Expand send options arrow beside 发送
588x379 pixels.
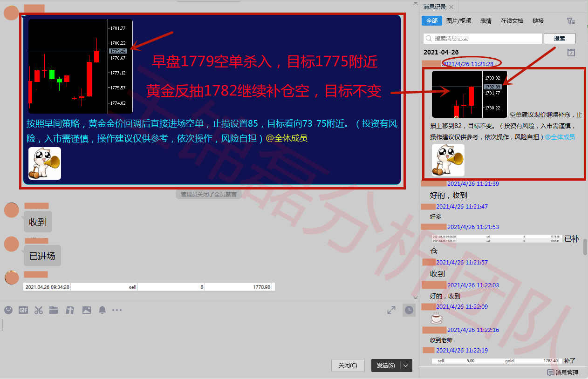click(x=406, y=365)
